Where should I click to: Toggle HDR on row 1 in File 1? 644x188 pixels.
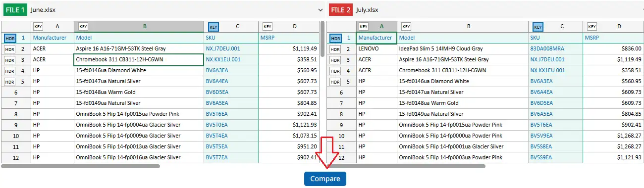tap(9, 38)
